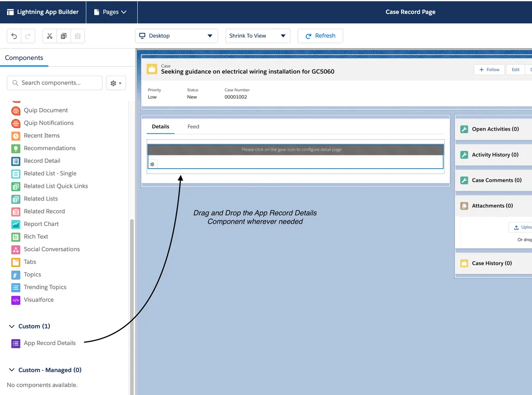
Task: Click the Attachments related list icon
Action: tap(464, 206)
